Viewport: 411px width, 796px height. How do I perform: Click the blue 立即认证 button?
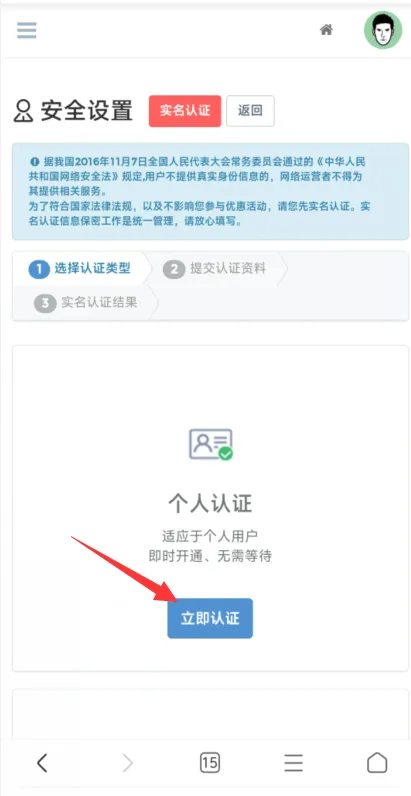pyautogui.click(x=210, y=618)
